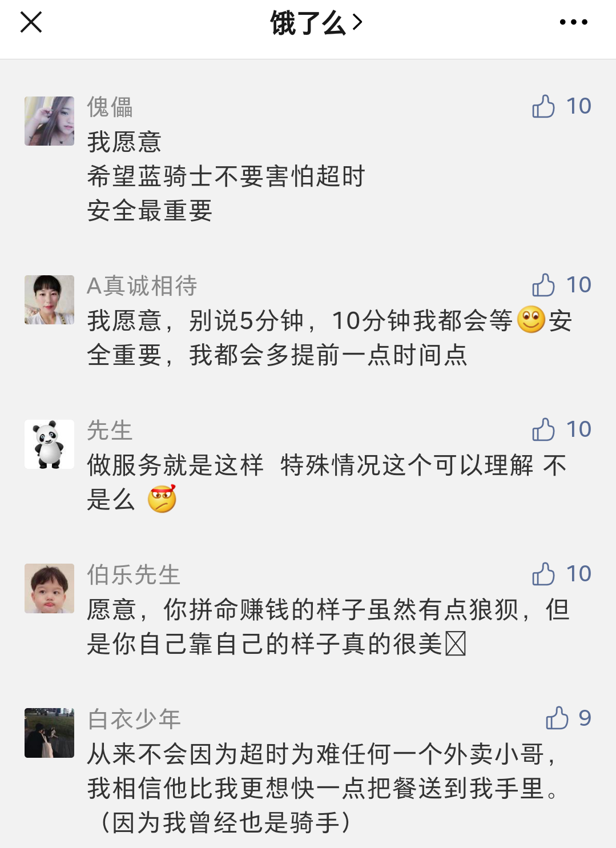Like 白衣少年's comment with thumbs-up
This screenshot has height=848, width=616.
[x=557, y=718]
